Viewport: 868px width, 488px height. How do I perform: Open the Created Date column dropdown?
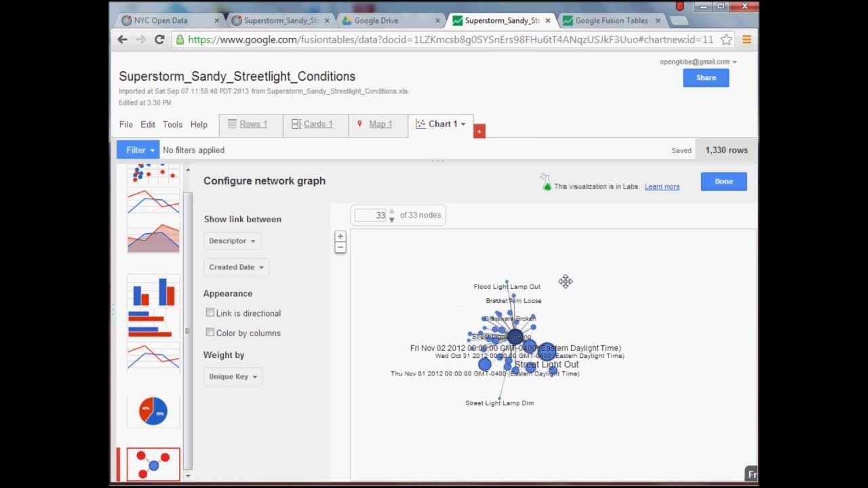click(x=236, y=267)
